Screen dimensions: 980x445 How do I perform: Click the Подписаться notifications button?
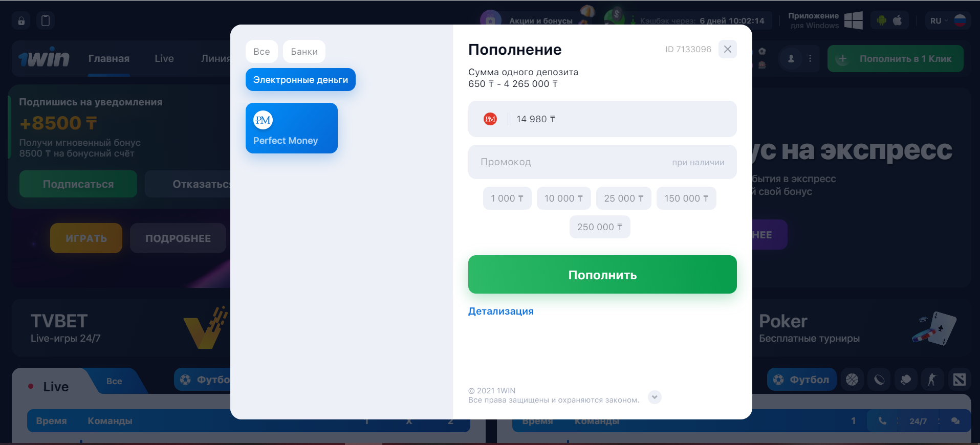tap(78, 184)
